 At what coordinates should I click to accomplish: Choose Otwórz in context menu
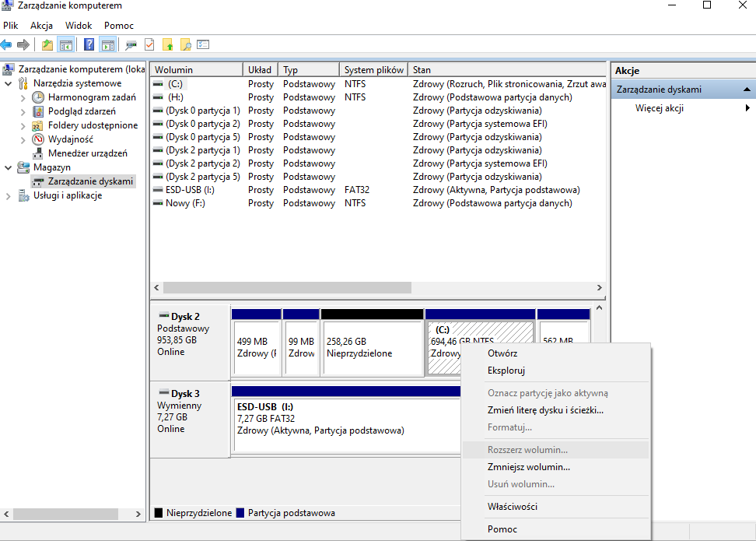[x=555, y=353]
